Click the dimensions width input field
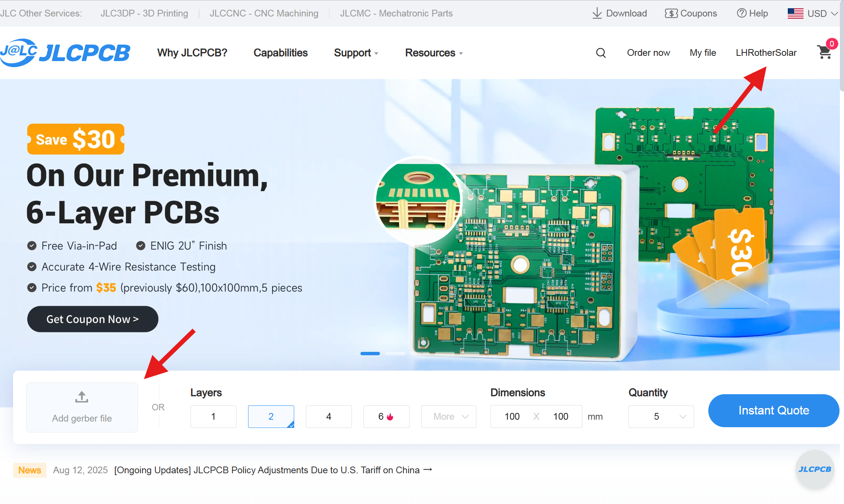The width and height of the screenshot is (844, 504). coord(511,416)
